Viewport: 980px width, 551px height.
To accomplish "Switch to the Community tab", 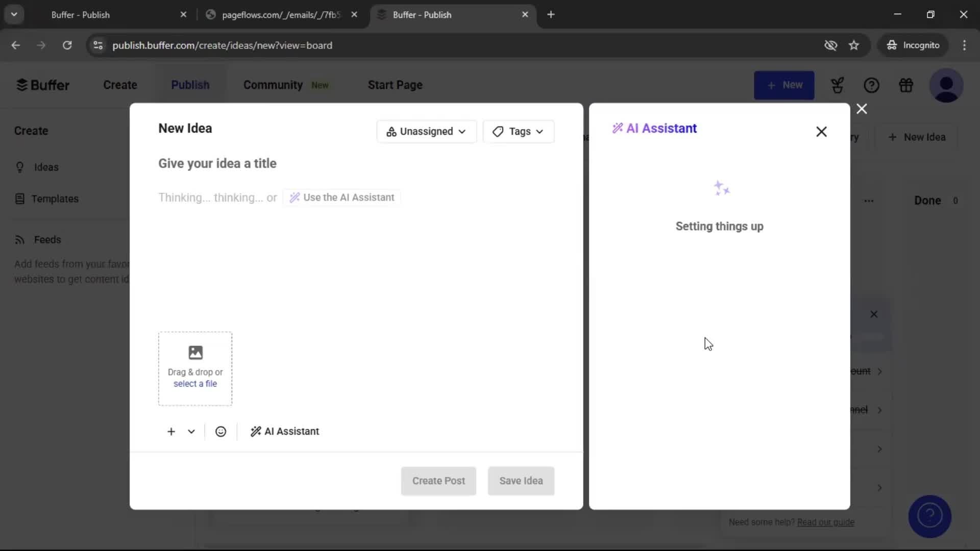I will (x=273, y=85).
